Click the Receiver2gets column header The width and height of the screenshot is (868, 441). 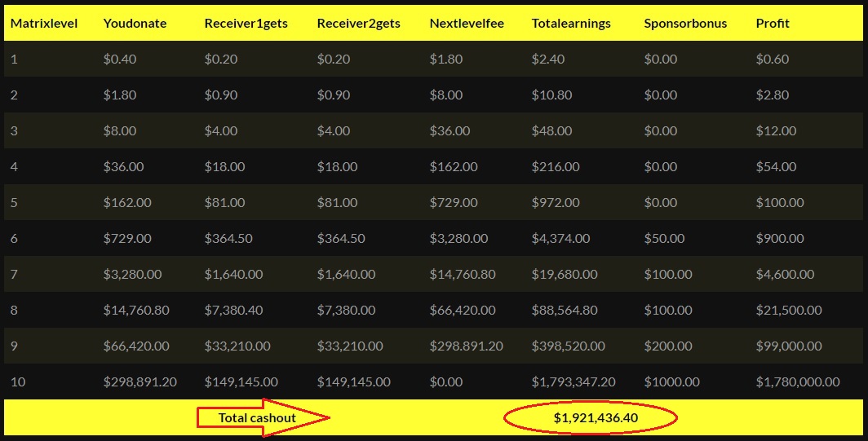click(x=358, y=23)
